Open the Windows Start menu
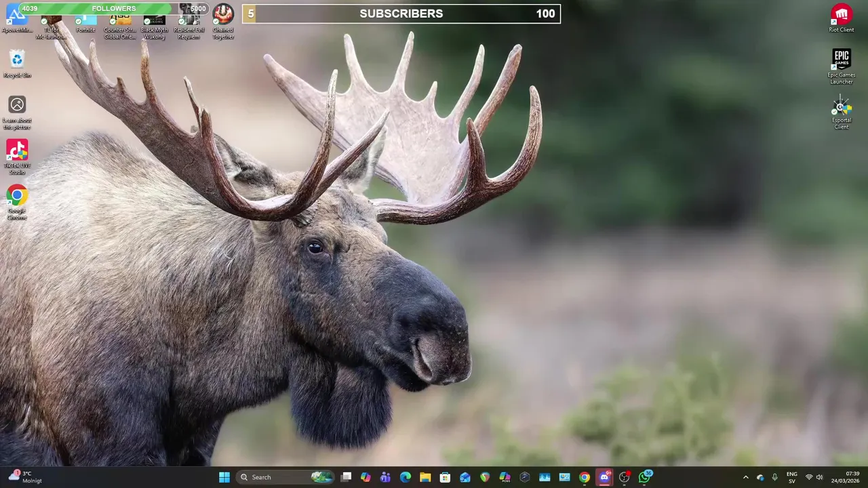The image size is (868, 488). (224, 477)
